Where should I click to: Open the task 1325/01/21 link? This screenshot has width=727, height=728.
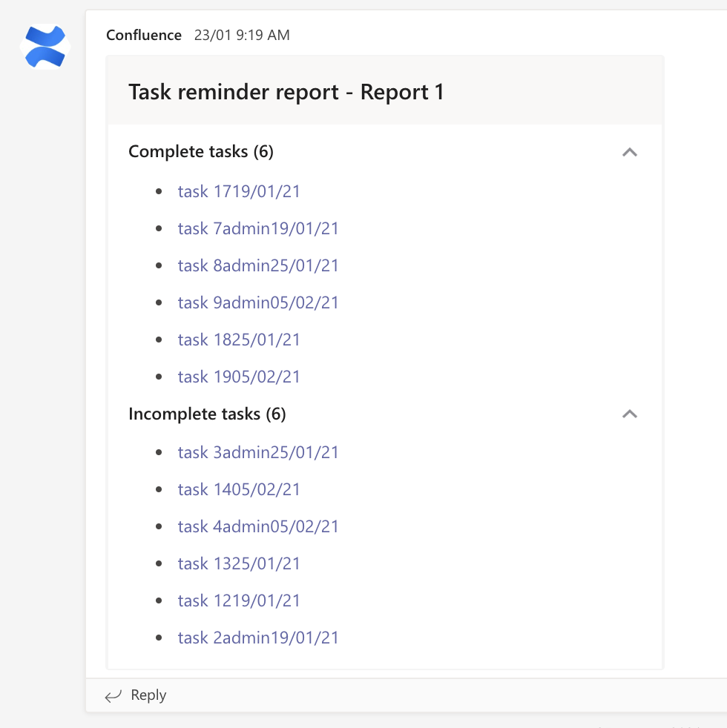[239, 563]
